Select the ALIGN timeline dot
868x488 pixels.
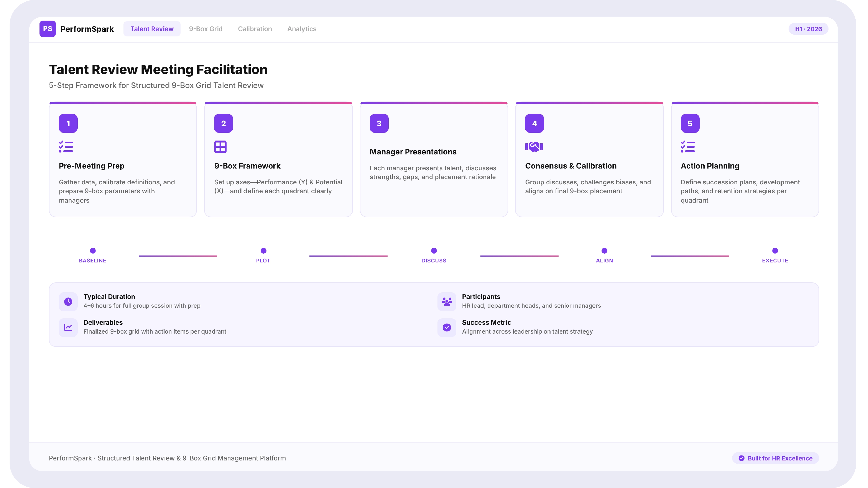tap(605, 251)
